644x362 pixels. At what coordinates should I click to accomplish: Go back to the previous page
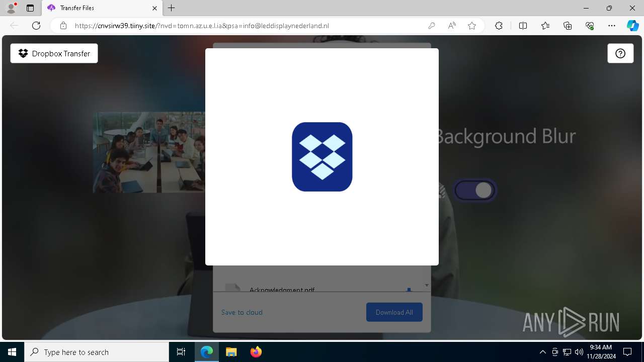(14, 26)
